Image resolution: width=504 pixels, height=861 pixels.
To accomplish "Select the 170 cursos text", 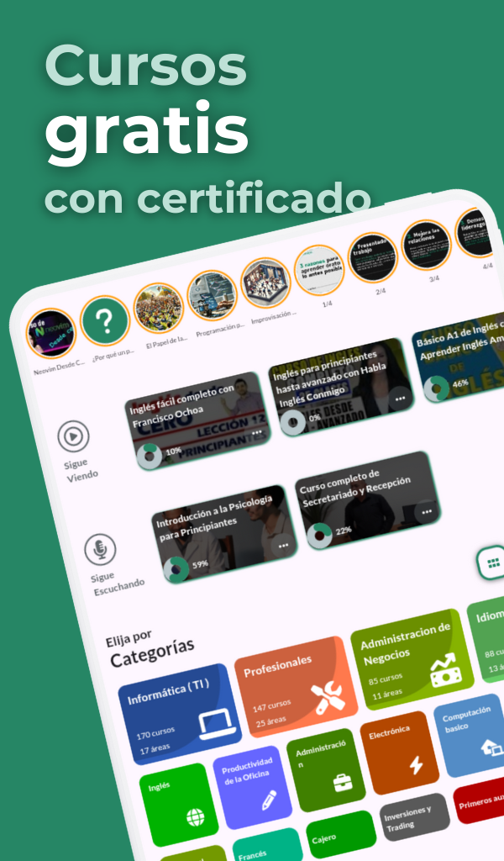I will [155, 733].
